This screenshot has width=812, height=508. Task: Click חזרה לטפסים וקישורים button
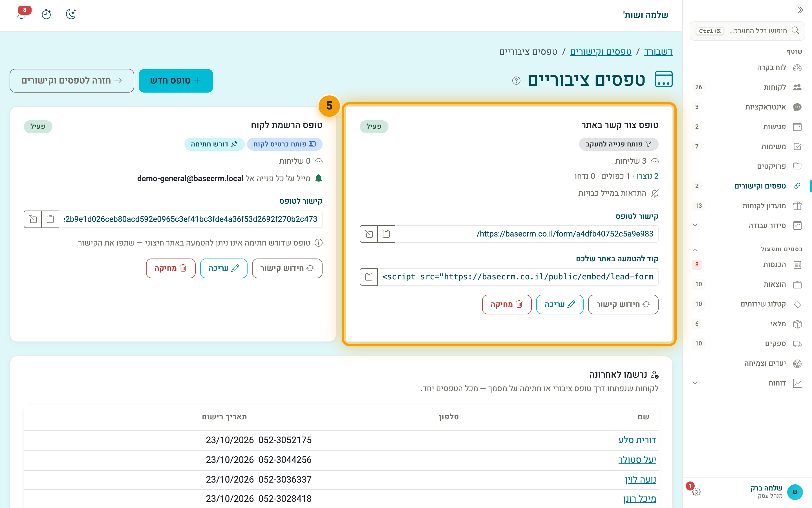click(72, 81)
